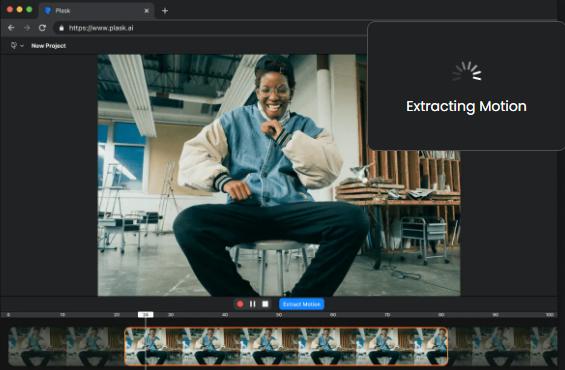
Task: Click the lock icon in the address bar
Action: pyautogui.click(x=62, y=28)
